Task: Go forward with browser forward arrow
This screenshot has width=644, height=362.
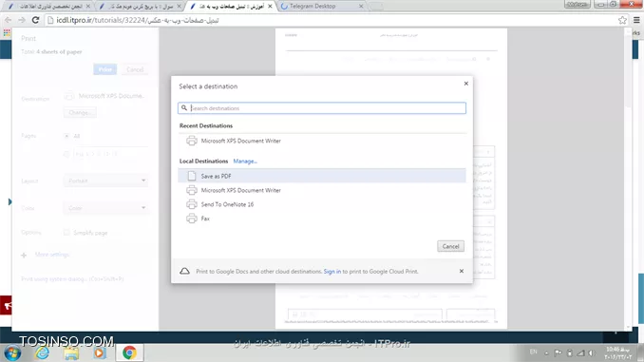Action: click(x=21, y=20)
